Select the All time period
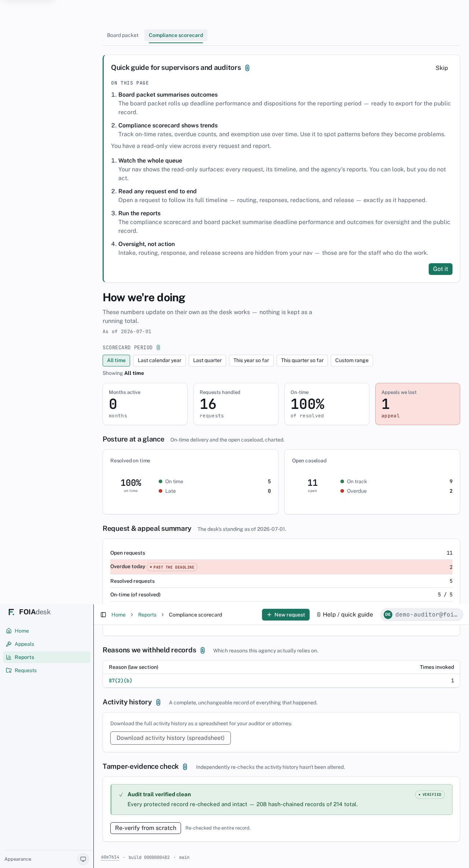This screenshot has height=868, width=469. [x=116, y=361]
